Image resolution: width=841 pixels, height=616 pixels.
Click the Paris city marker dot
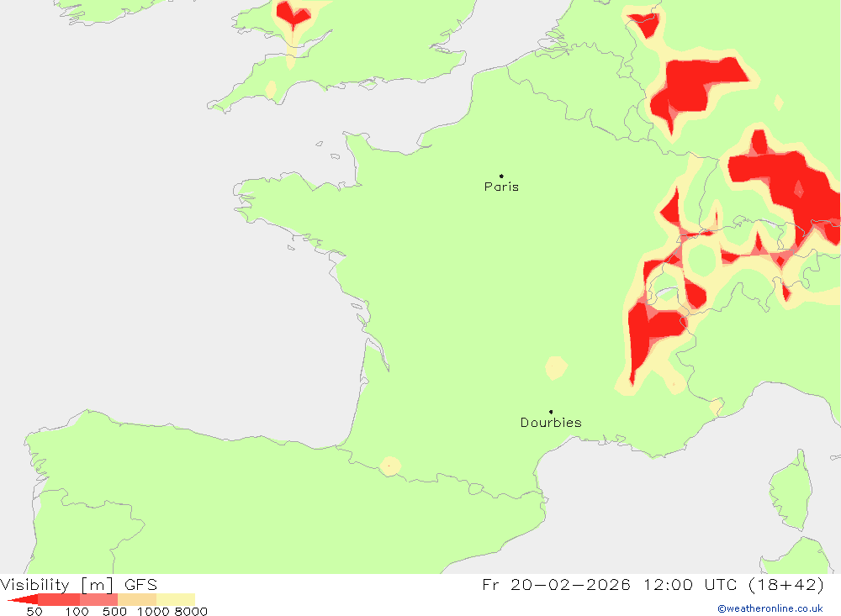(501, 176)
